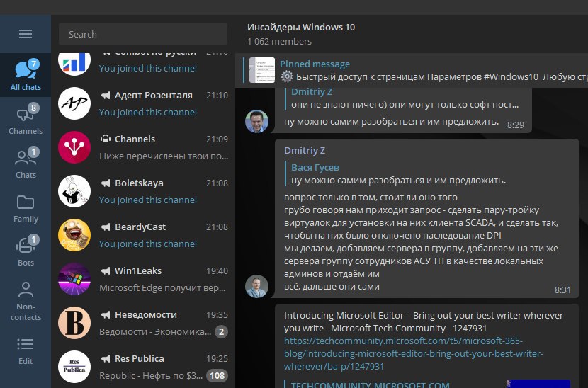The width and height of the screenshot is (588, 388).
Task: Click the Microsoft Edge получит preview text
Action: point(162,288)
